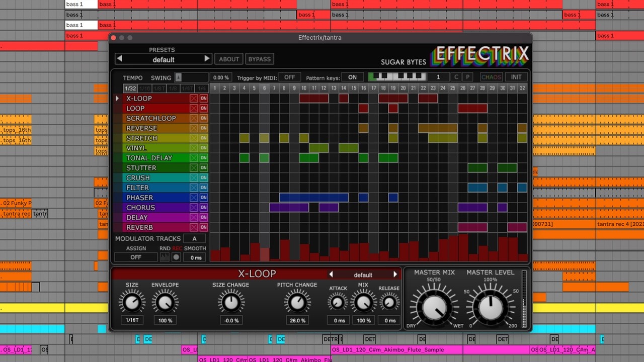Click the SIZE CHANGE knob
Screen dimensions: 644x362
(230, 302)
